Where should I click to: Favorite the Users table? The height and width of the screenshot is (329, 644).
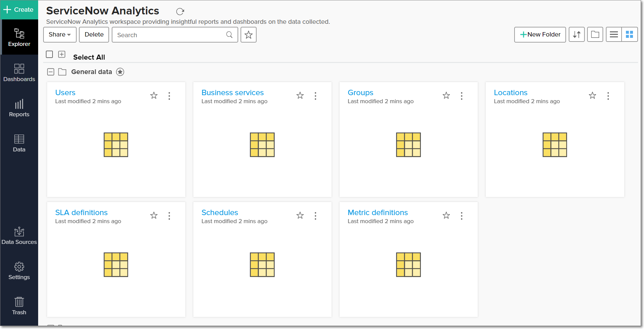pos(154,95)
